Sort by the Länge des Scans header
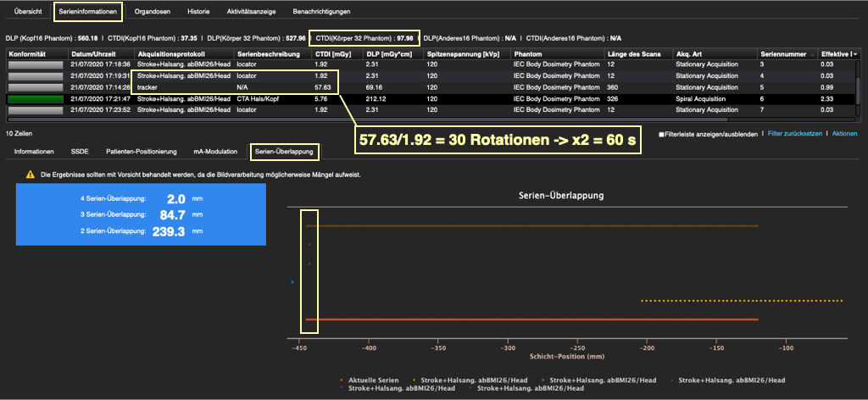This screenshot has height=400, width=868. [638, 54]
